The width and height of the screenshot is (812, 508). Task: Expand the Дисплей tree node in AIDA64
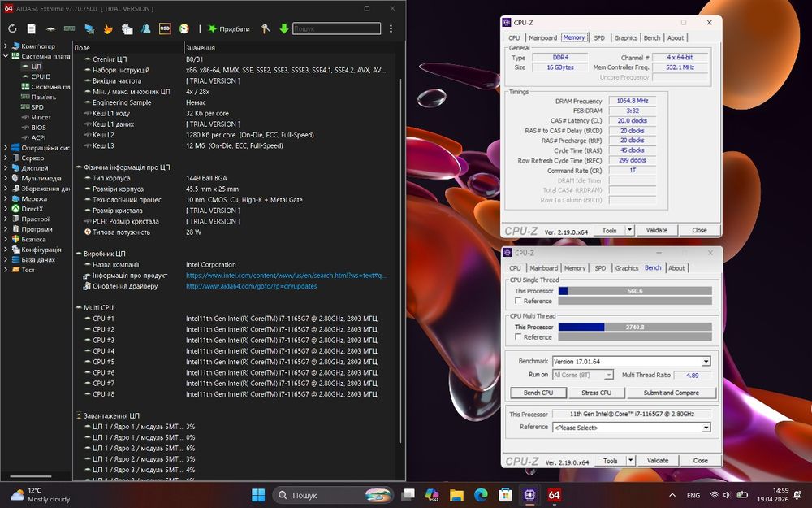(x=6, y=168)
